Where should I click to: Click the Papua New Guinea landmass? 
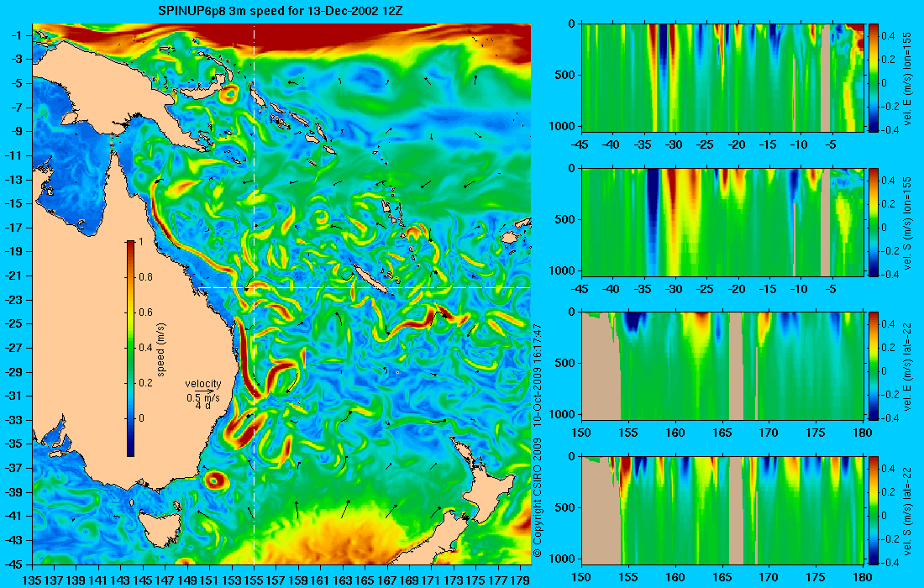[x=112, y=82]
